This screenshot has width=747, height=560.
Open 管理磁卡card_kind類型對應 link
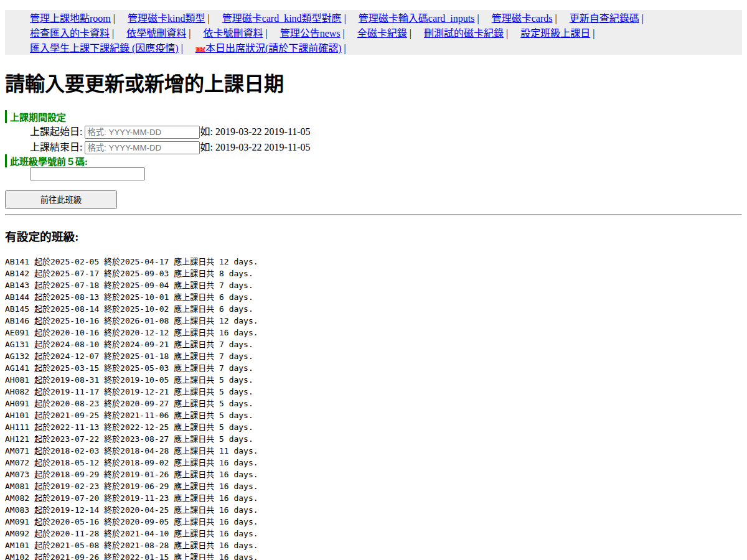point(282,19)
